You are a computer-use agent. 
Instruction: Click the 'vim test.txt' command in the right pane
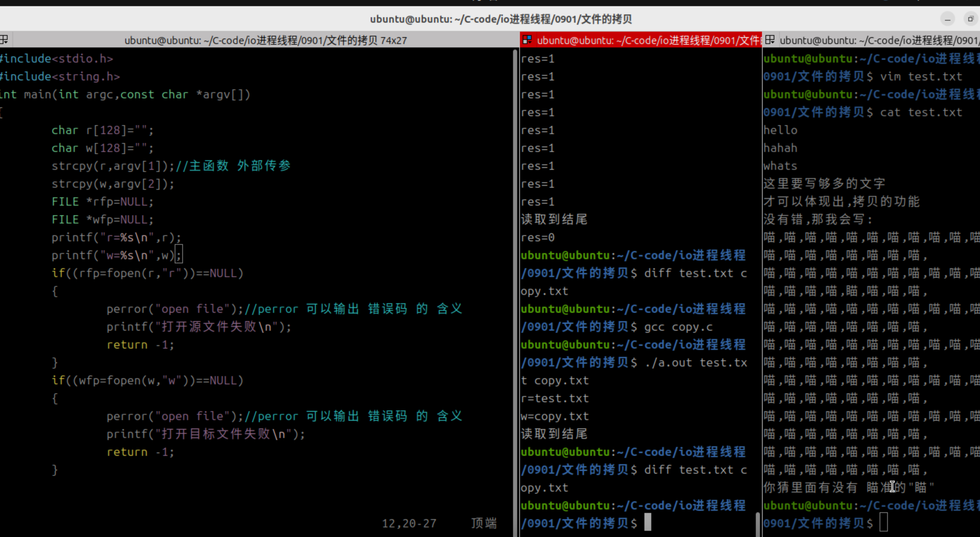pyautogui.click(x=921, y=77)
